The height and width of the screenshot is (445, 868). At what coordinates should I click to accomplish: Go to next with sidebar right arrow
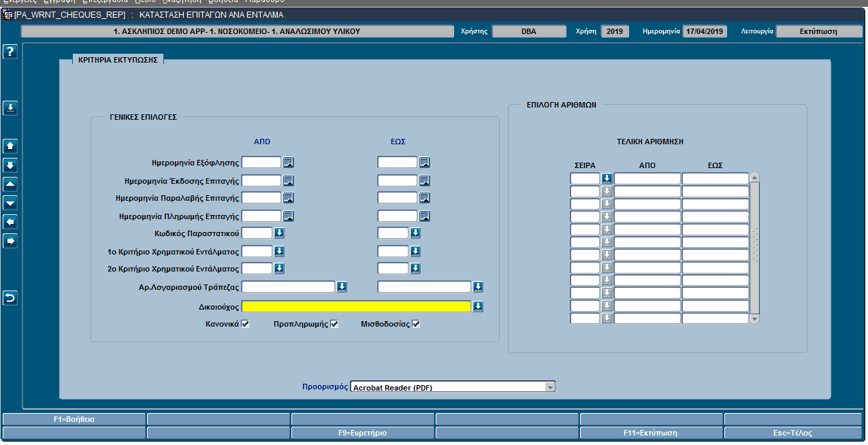click(x=10, y=241)
